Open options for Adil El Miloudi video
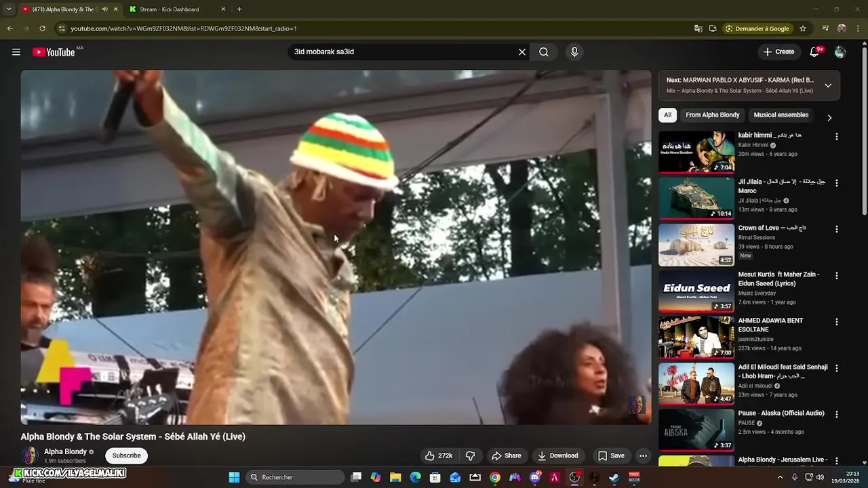Viewport: 868px width, 488px height. [836, 369]
